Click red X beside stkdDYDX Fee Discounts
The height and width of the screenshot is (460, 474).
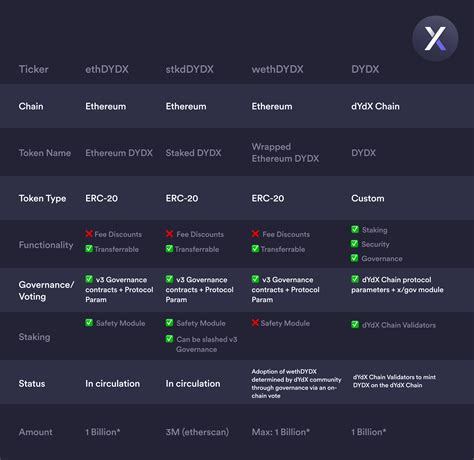pyautogui.click(x=169, y=234)
